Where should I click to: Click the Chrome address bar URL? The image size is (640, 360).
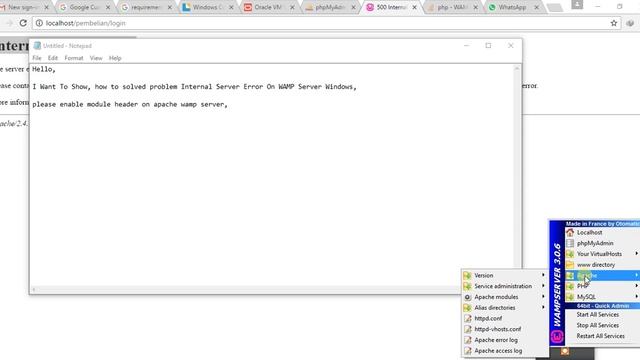(85, 23)
